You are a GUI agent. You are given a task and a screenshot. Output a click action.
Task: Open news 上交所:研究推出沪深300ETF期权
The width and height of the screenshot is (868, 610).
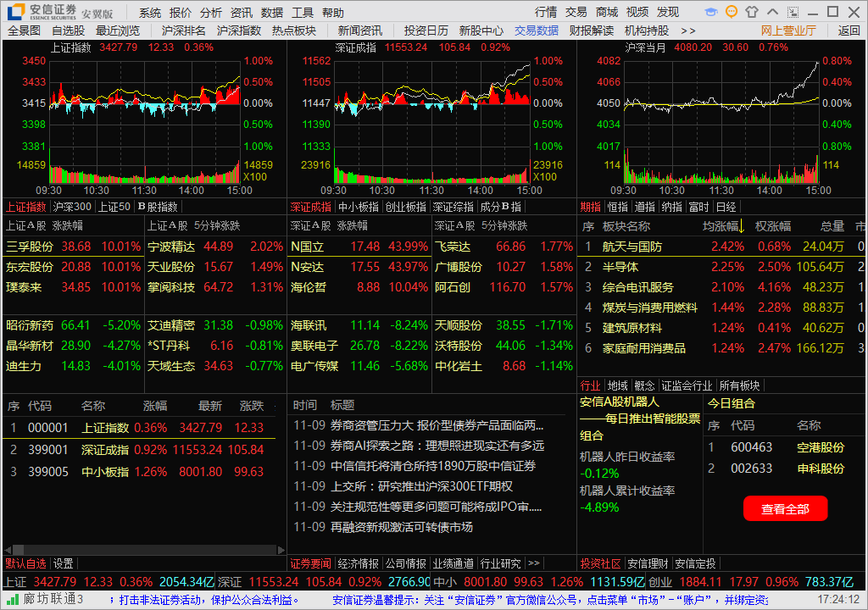(x=421, y=486)
